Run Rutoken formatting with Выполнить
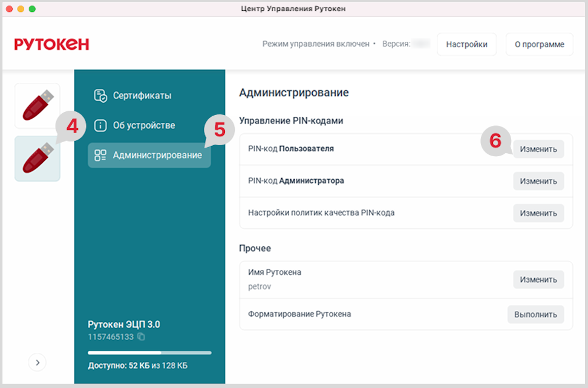The width and height of the screenshot is (588, 388). pos(535,315)
